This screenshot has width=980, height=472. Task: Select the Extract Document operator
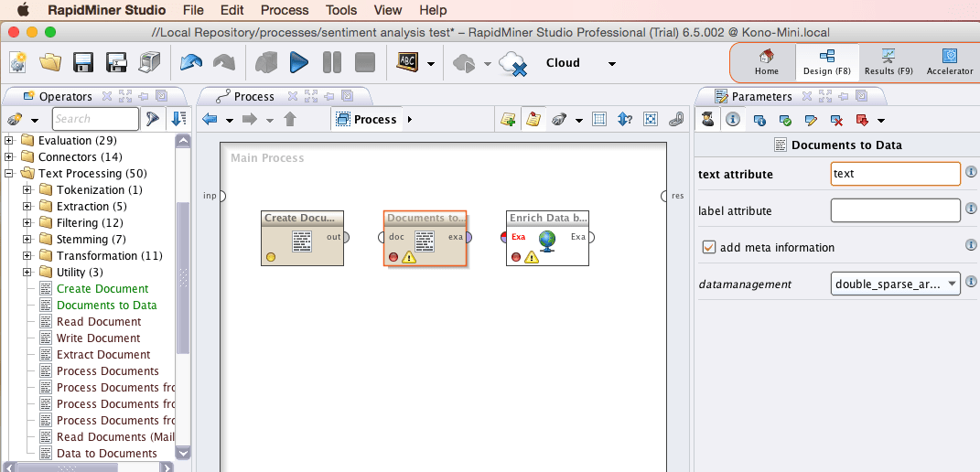coord(103,355)
